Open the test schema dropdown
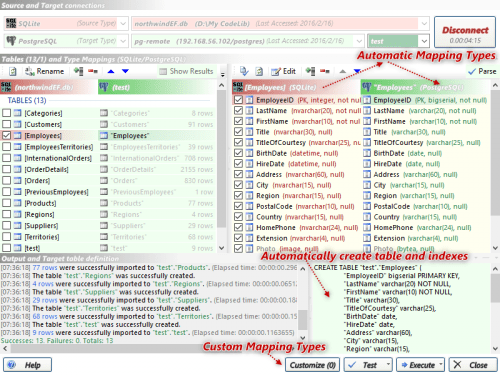This screenshot has height=375, width=500. 424,41
